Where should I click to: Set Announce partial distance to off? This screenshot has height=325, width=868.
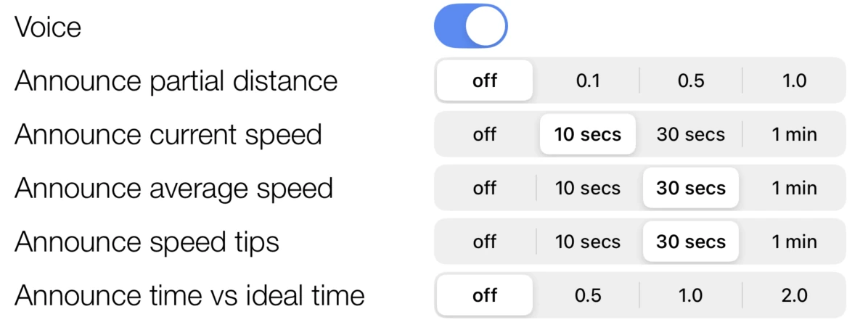coord(485,81)
